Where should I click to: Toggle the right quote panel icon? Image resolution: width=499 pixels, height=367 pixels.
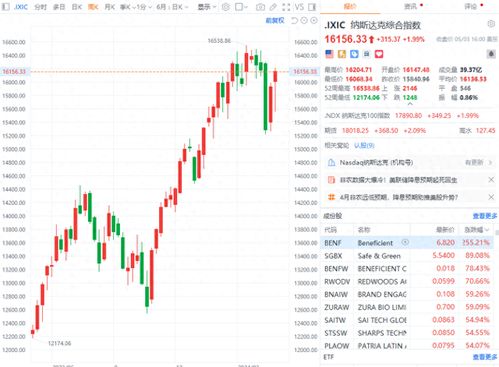[312, 7]
